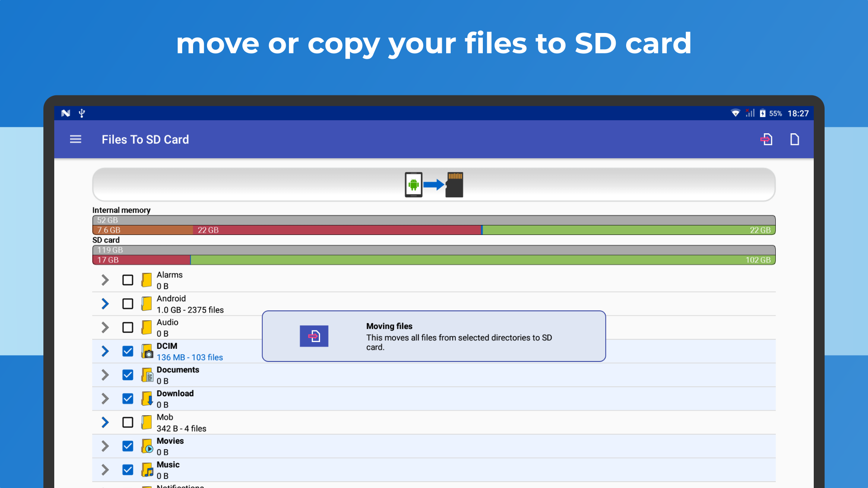
Task: Click the Internal memory 52 GB total bar
Action: pyautogui.click(x=434, y=220)
